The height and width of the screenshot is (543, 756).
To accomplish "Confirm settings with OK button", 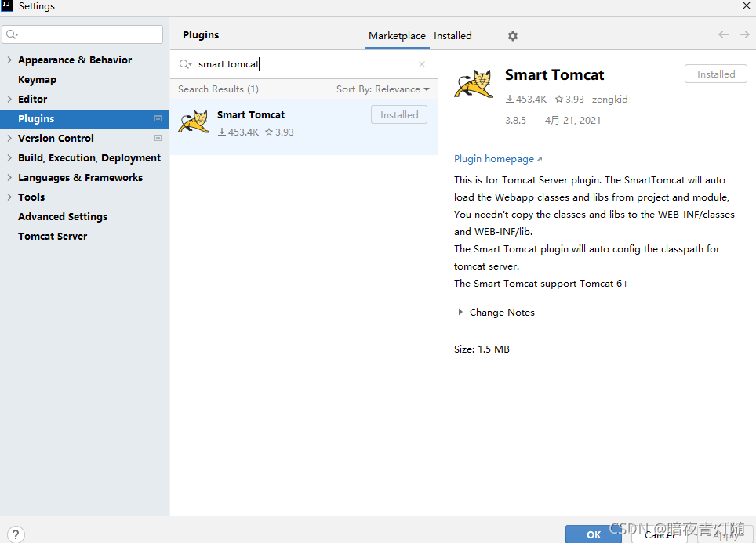I will tap(594, 534).
